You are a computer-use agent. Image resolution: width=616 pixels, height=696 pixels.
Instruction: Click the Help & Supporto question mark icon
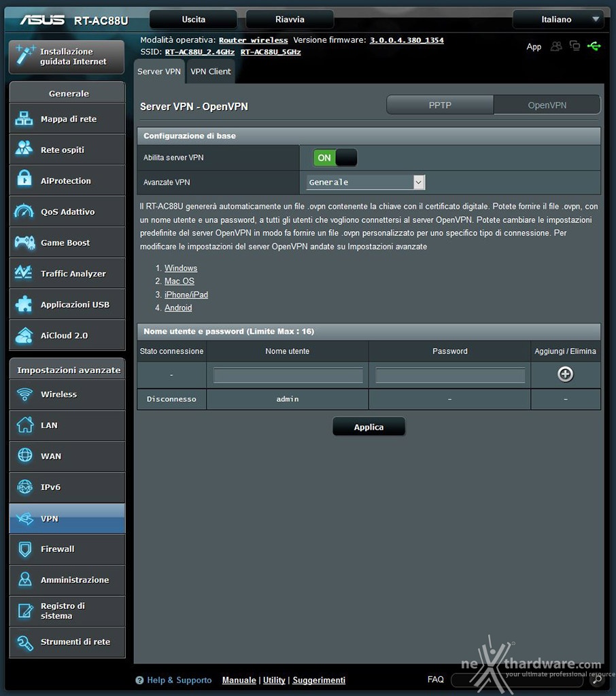point(139,680)
